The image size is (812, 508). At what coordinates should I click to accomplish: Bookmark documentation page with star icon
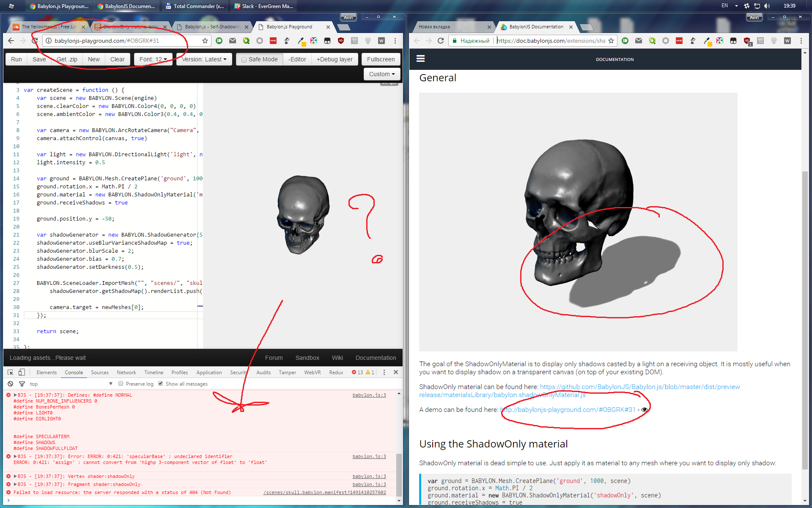tap(611, 41)
